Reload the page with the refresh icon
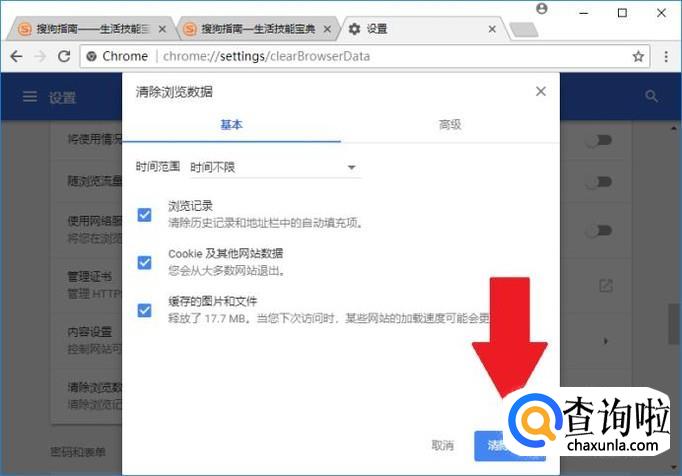 [x=64, y=56]
